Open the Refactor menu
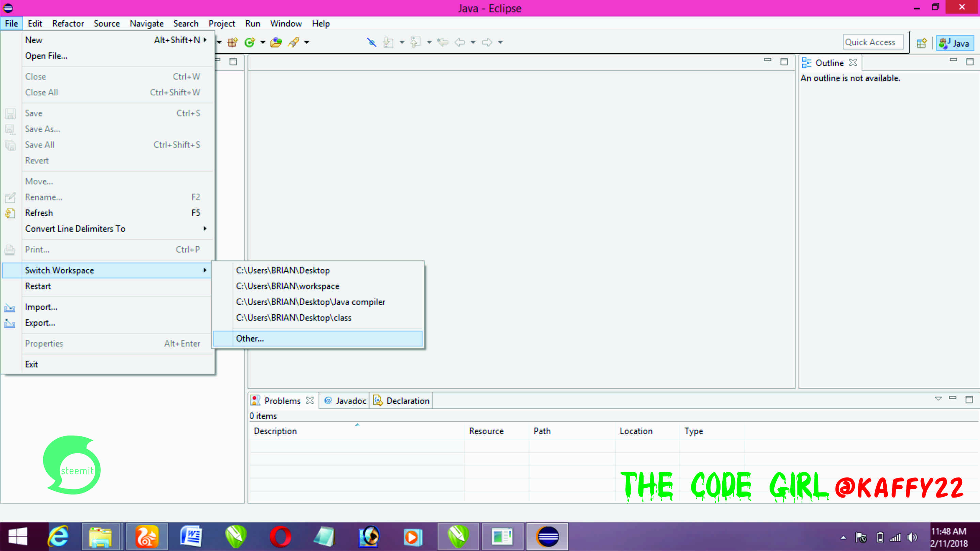Screen dimensions: 980x551 click(68, 23)
